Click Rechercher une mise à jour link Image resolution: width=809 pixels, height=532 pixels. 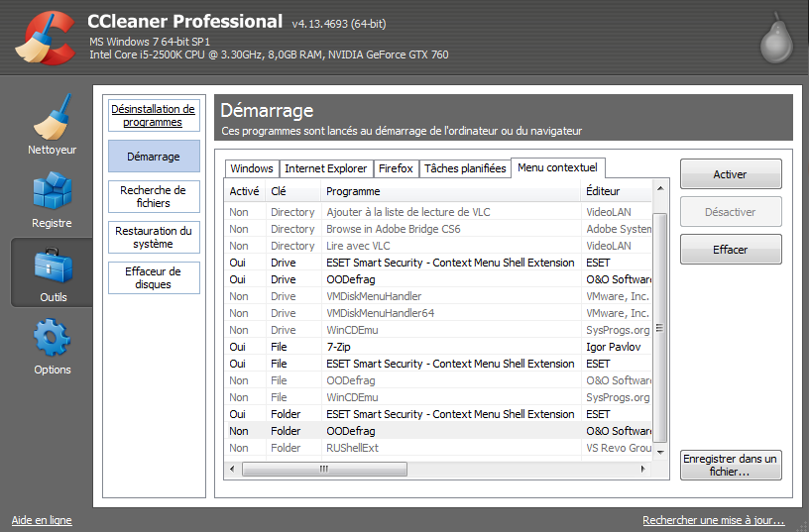tap(713, 520)
